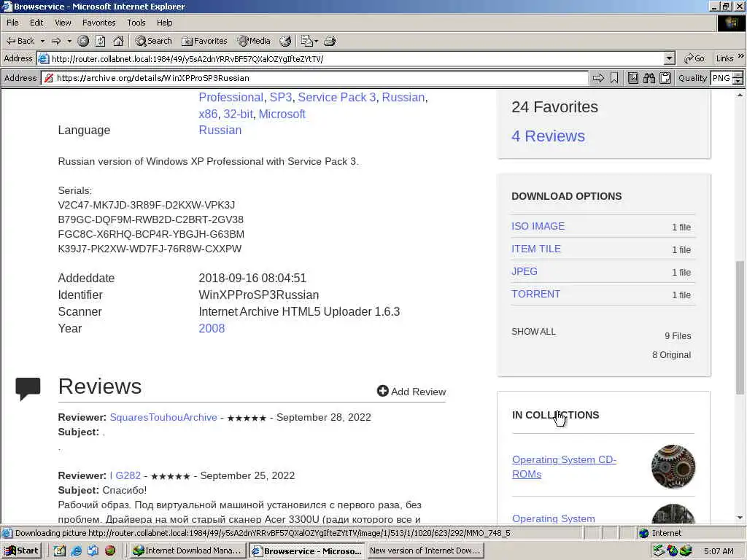The image size is (747, 560).
Task: Open the Help menu
Action: click(x=164, y=23)
